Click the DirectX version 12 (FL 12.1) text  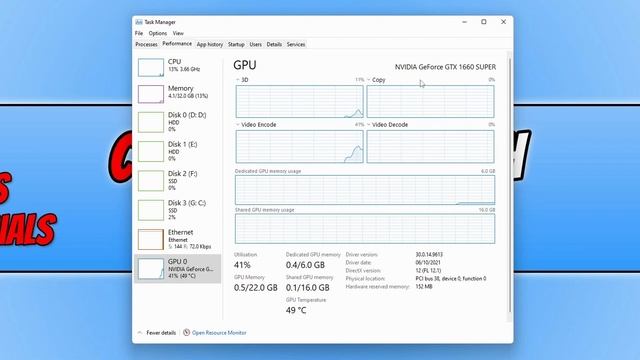428,271
